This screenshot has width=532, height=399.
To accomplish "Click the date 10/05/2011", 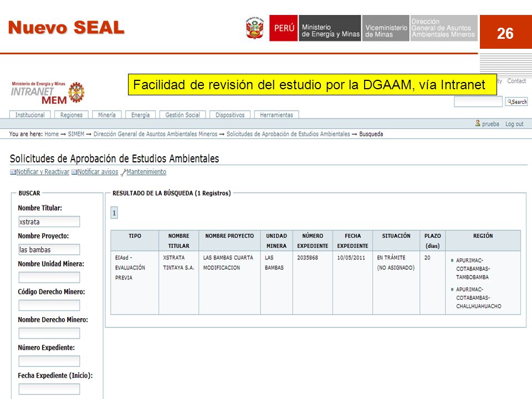I will [351, 258].
